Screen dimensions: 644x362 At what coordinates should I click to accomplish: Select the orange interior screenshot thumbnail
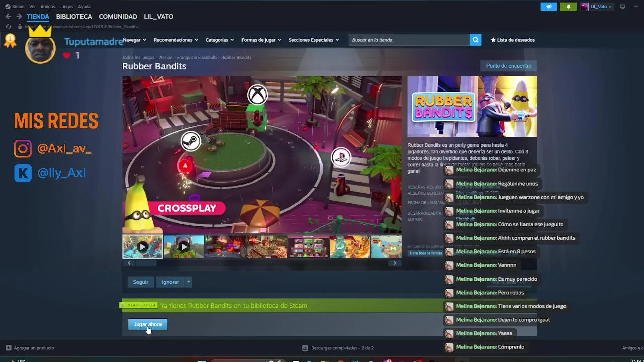(x=225, y=247)
